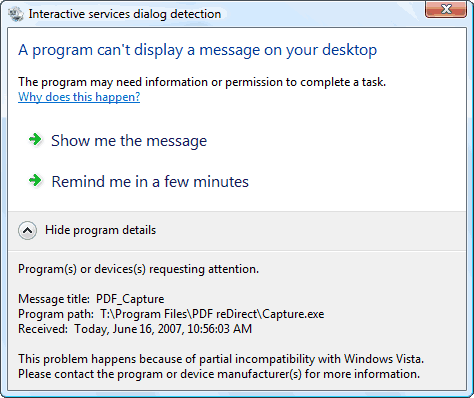Click the blue heading about a program's message
Viewport: 474px width, 398px height.
pyautogui.click(x=198, y=50)
